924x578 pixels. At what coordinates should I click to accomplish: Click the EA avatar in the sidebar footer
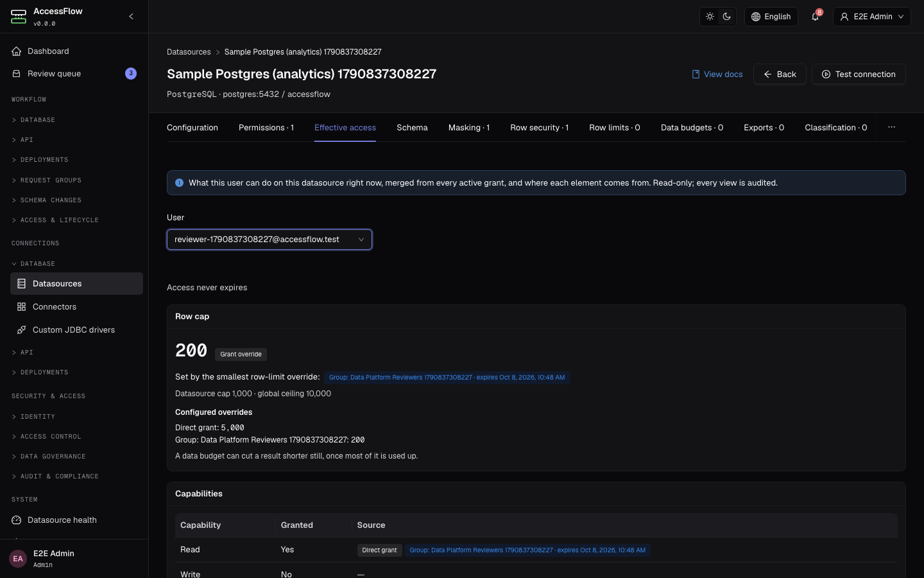[x=18, y=559]
